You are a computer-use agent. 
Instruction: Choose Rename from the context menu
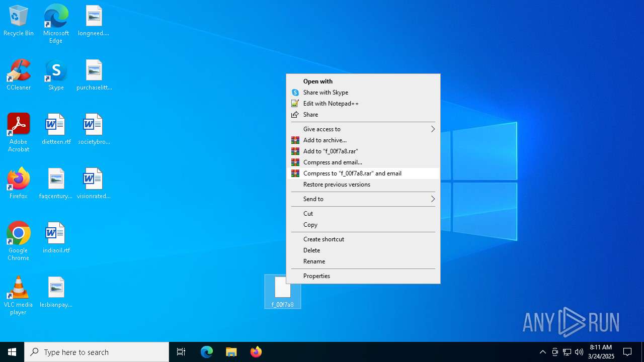coord(363,261)
